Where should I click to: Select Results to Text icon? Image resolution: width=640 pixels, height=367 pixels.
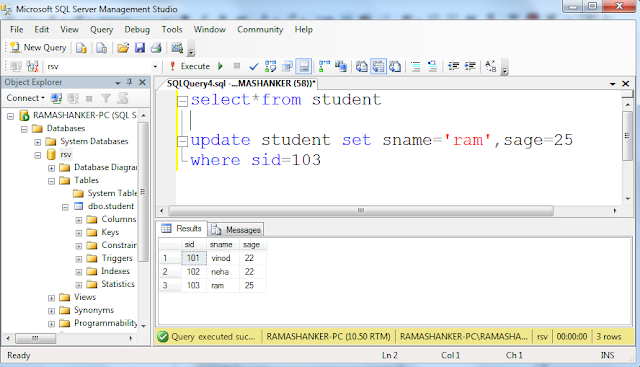coord(362,66)
